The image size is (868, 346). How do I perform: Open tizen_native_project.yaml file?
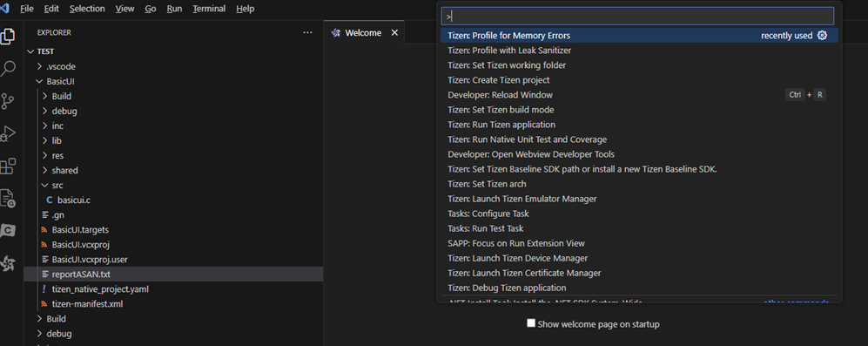[100, 288]
